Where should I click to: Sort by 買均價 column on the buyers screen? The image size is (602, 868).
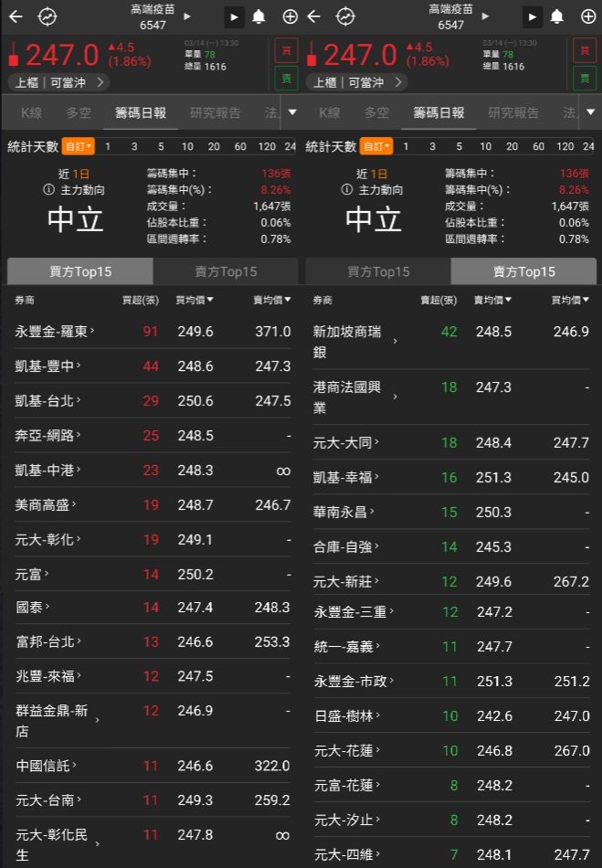tap(195, 300)
